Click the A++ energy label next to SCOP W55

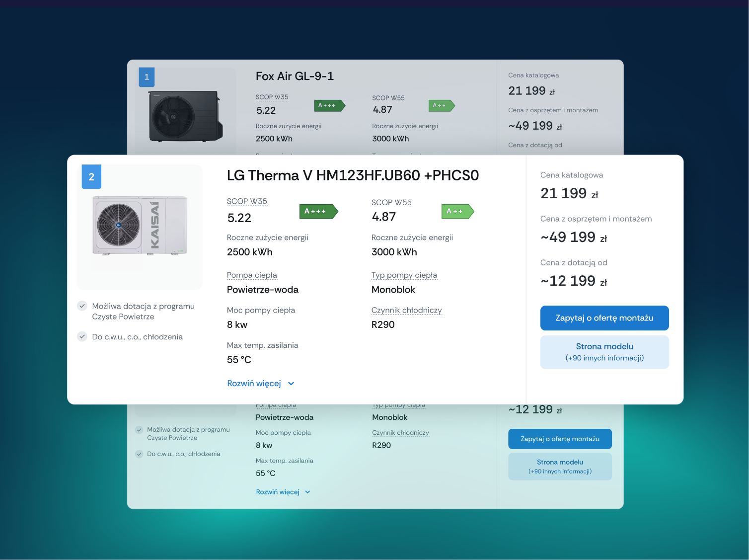click(457, 211)
